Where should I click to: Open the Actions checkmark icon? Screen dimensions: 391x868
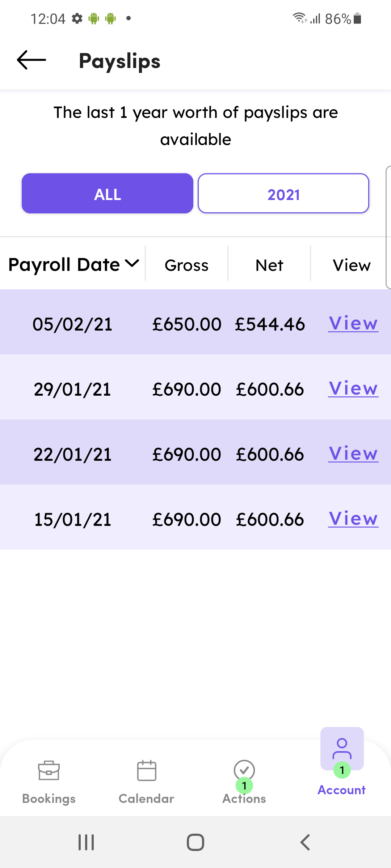[244, 770]
